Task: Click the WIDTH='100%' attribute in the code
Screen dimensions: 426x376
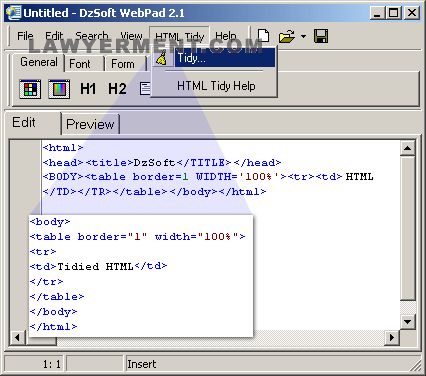Action: point(237,177)
